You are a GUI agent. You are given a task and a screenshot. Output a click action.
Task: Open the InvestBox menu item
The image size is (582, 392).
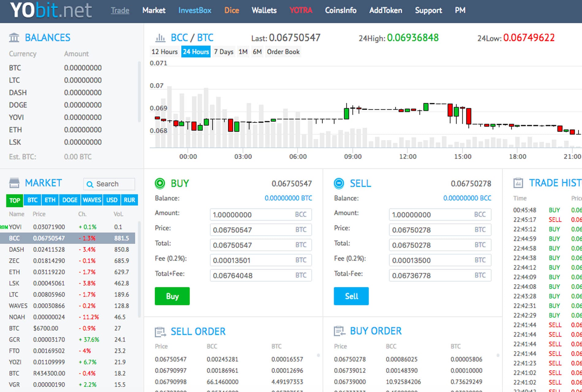195,10
